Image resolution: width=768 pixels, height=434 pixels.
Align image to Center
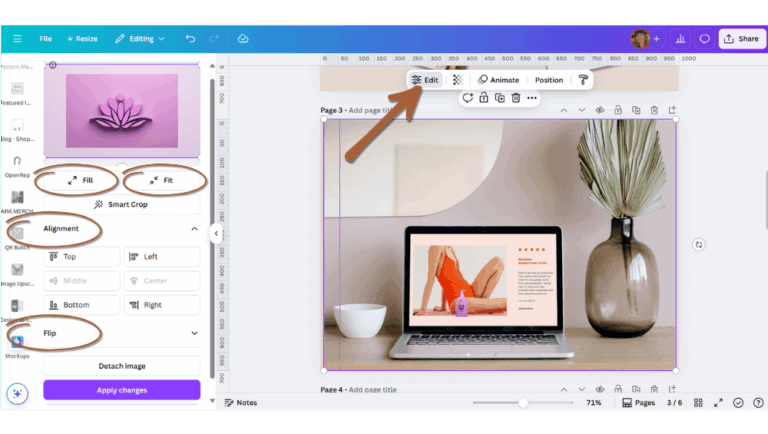162,281
